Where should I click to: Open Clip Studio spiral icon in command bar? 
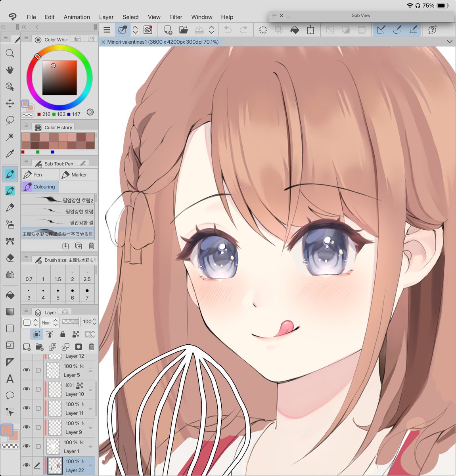[148, 30]
